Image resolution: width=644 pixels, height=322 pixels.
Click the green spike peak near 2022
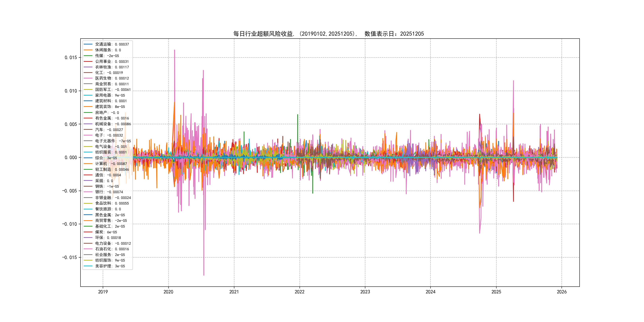click(x=298, y=115)
